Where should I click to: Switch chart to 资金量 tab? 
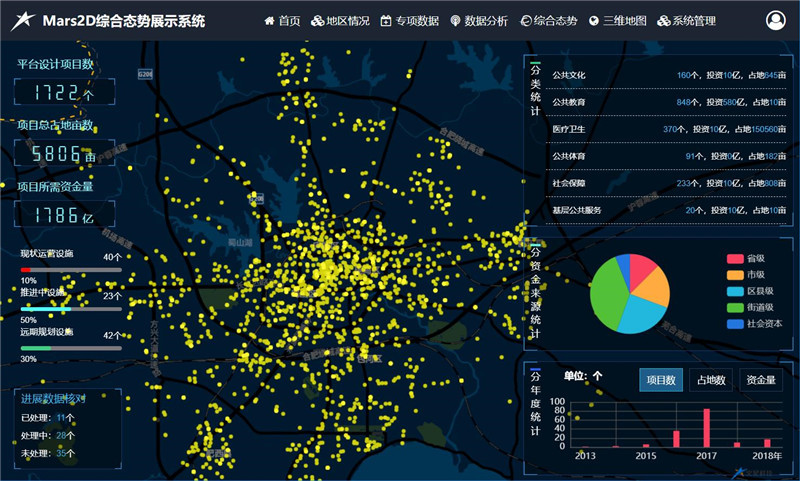pos(761,380)
